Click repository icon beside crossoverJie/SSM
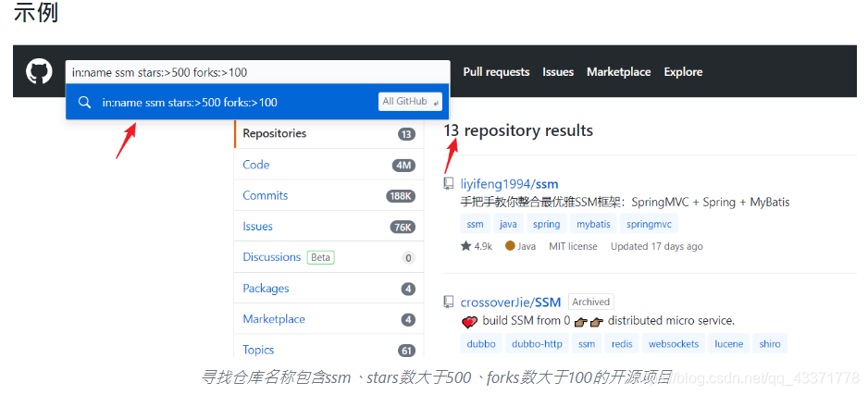Screen dimensions: 868x395 coord(449,302)
